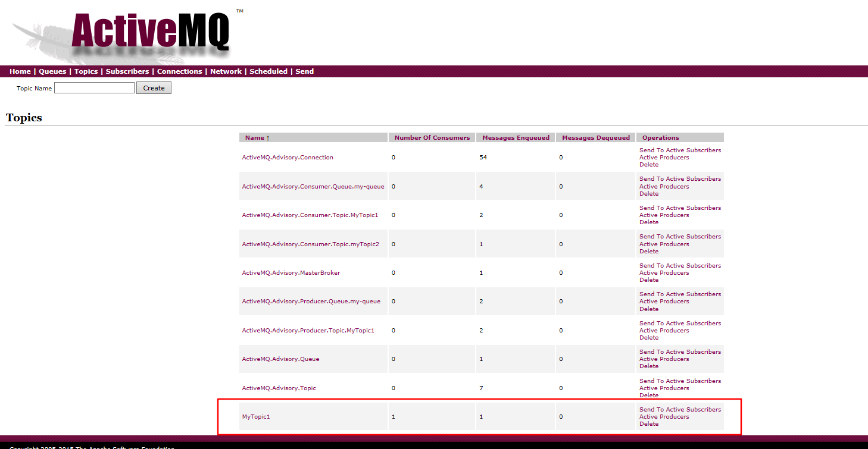Send To Active Subscribers for Consumer.Queue.my-queue
This screenshot has width=868, height=449.
coord(680,179)
